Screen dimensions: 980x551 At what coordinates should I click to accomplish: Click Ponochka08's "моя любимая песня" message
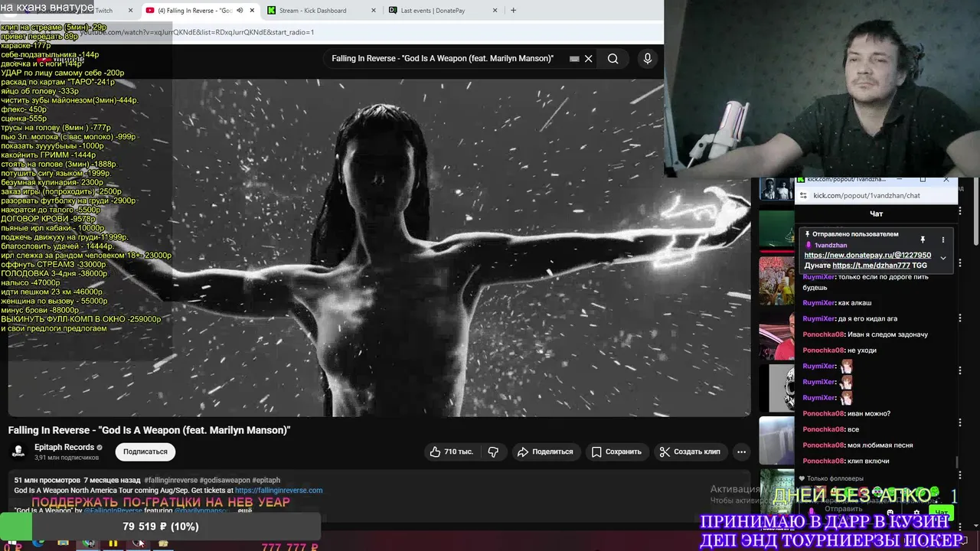click(857, 445)
